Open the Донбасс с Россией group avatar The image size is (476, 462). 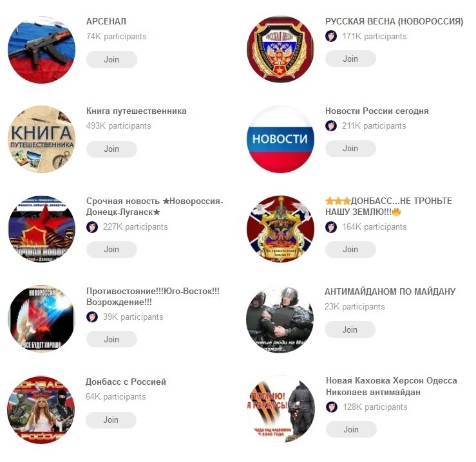(41, 409)
